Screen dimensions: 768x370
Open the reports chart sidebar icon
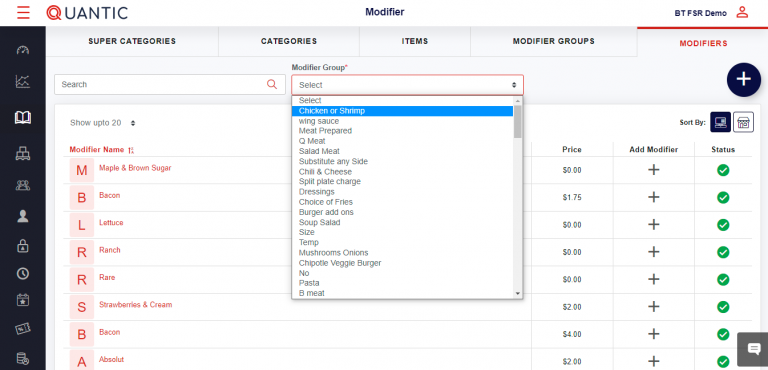point(23,81)
